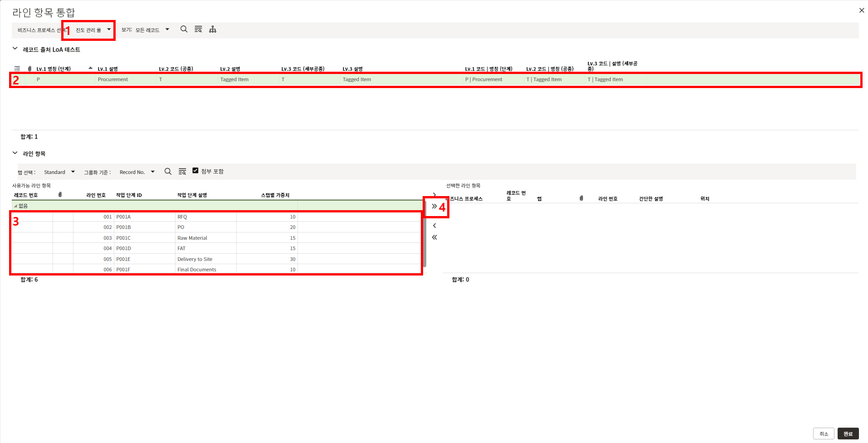Click the single-left arrow to remove an item
This screenshot has height=443, width=868.
[x=434, y=226]
